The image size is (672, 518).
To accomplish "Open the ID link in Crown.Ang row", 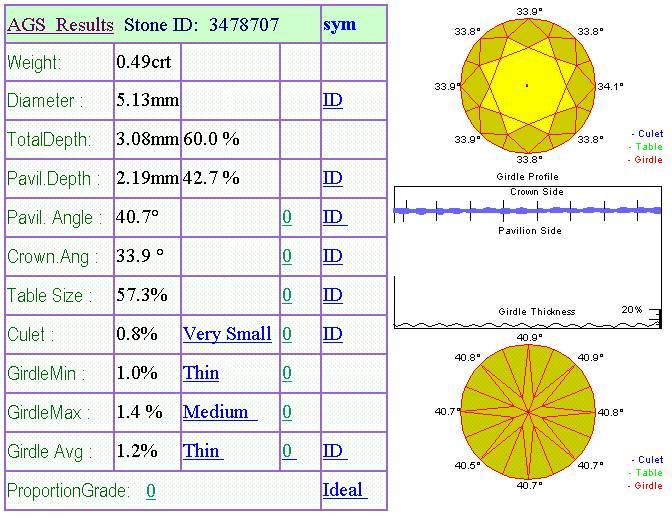I will 333,256.
